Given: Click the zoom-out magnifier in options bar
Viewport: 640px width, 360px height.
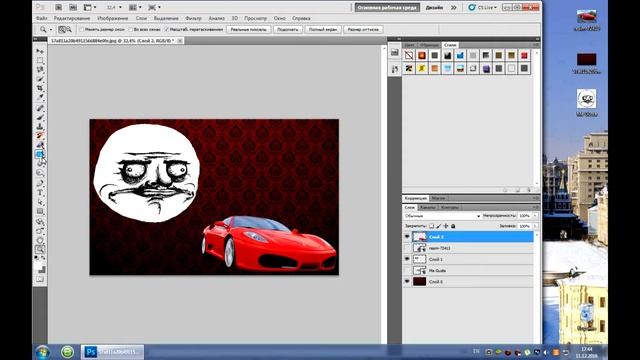Looking at the screenshot, I should pos(69,29).
